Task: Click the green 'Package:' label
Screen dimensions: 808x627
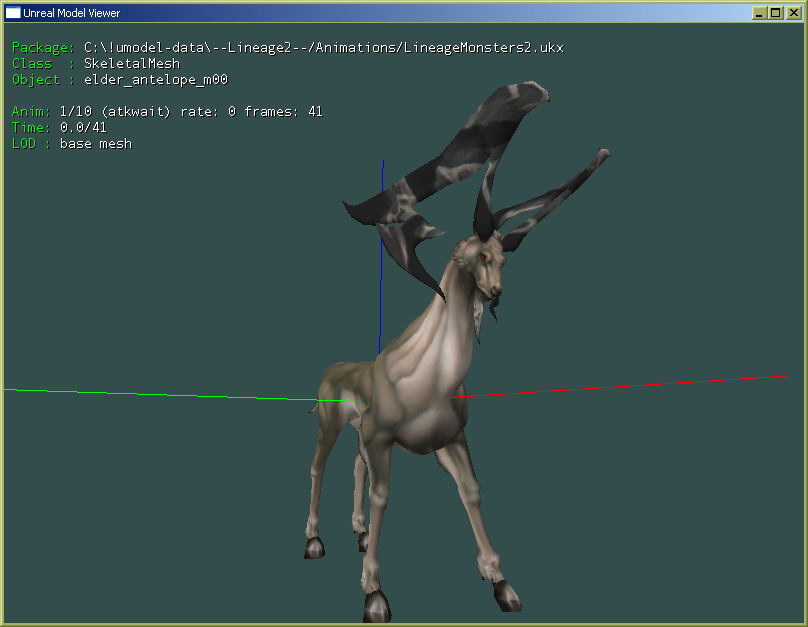Action: tap(43, 48)
